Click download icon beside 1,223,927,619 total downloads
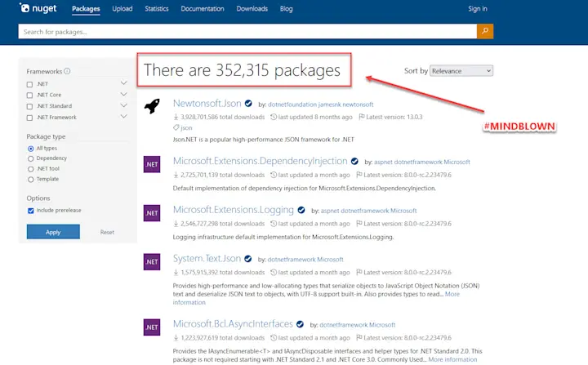588x365 pixels. pyautogui.click(x=176, y=337)
